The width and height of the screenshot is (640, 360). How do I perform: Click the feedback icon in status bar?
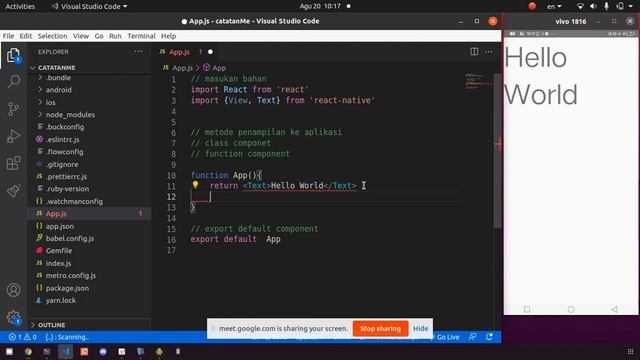(x=473, y=337)
